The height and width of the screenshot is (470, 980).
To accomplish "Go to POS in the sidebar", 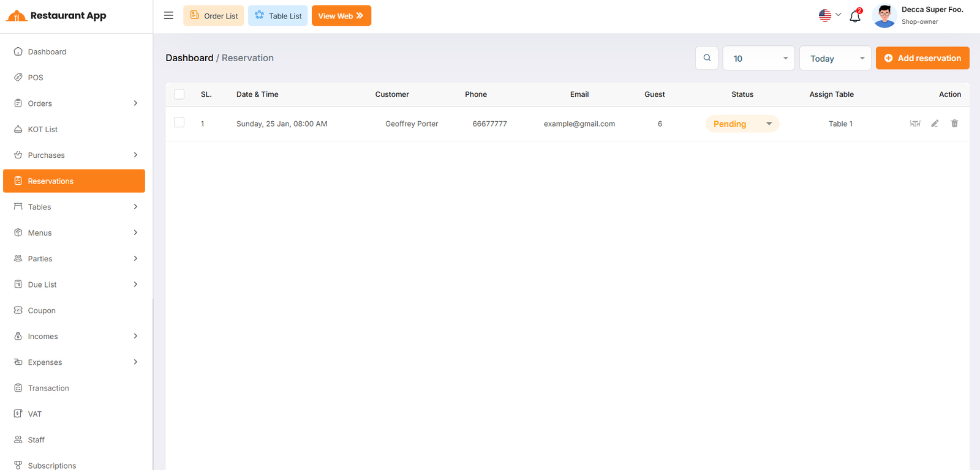I will click(36, 78).
